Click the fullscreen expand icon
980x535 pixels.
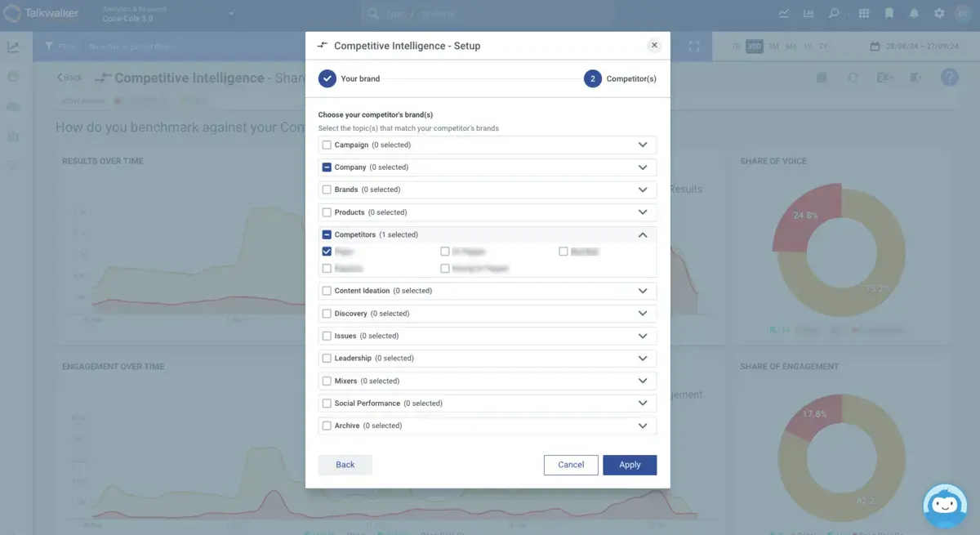point(694,47)
